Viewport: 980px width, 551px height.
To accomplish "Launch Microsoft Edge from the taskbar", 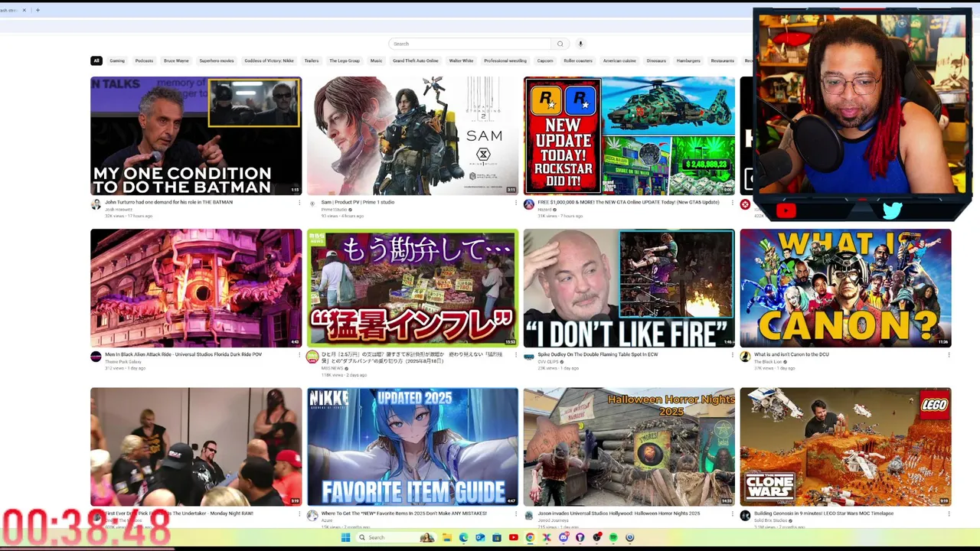I will [x=463, y=537].
